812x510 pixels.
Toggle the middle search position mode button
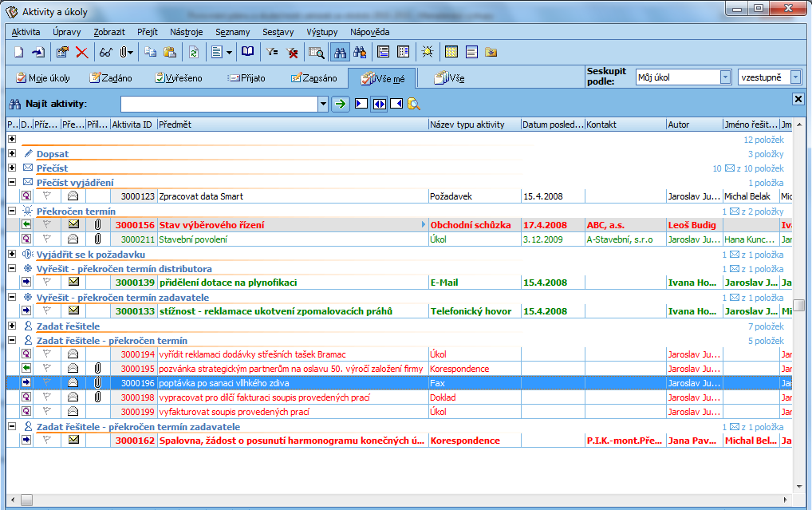tap(379, 104)
